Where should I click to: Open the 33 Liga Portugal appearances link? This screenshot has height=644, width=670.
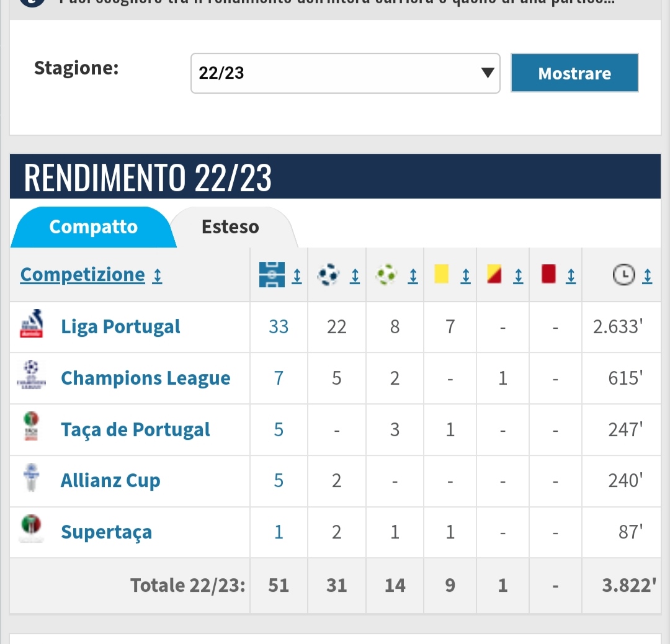tap(279, 327)
